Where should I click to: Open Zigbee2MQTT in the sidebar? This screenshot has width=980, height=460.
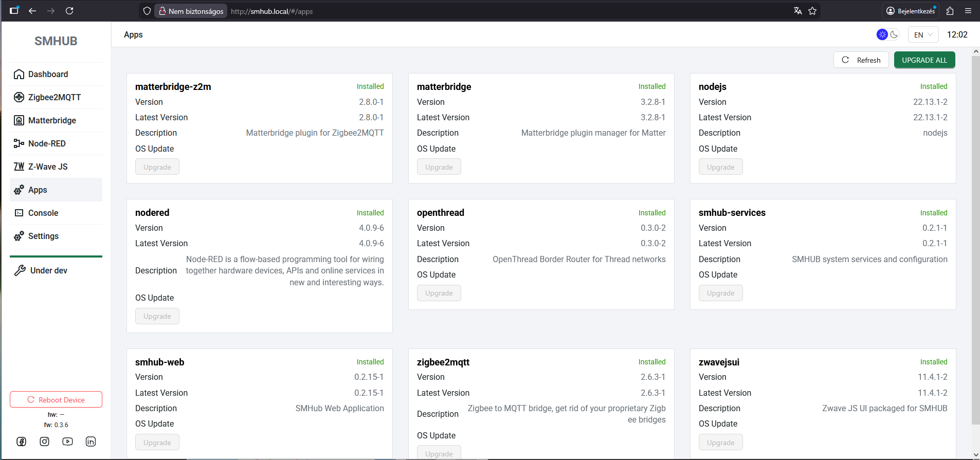pos(55,97)
